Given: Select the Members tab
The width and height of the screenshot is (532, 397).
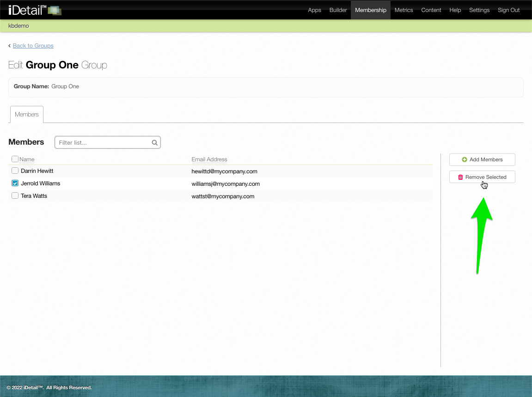Looking at the screenshot, I should pos(27,114).
